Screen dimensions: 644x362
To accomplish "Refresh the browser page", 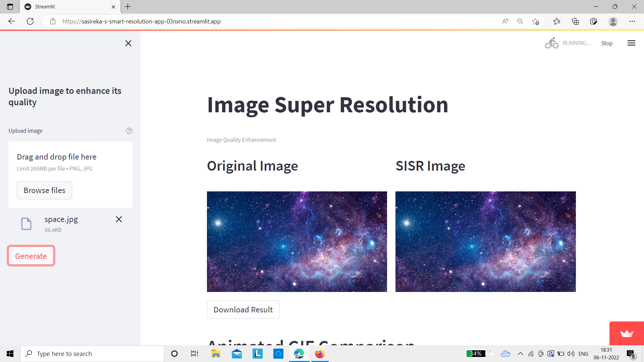I will pyautogui.click(x=30, y=21).
